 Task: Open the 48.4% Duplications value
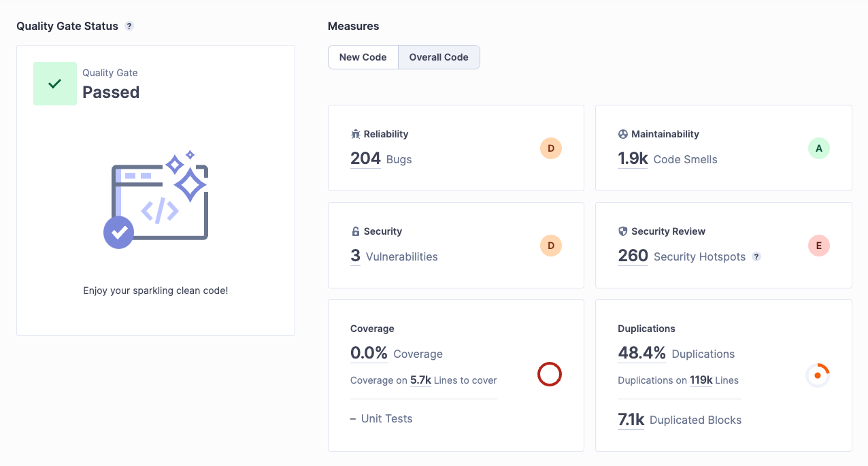point(641,353)
